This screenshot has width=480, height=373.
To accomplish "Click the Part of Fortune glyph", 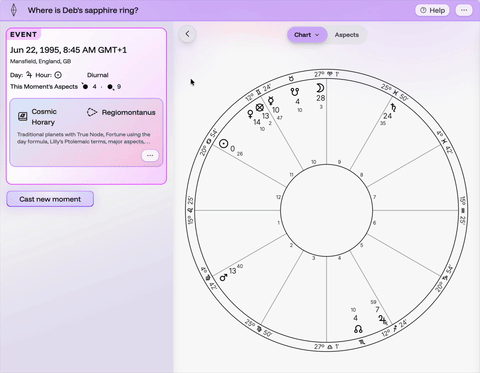I will [260, 107].
